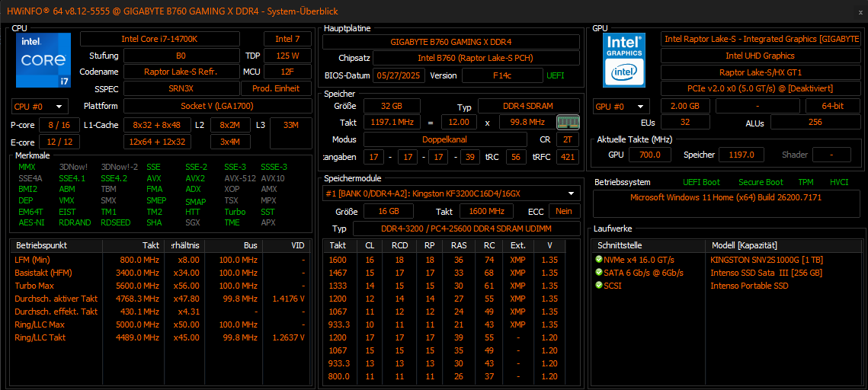Viewport: 868px width, 390px height.
Task: Click the P-core count 8 / 16
Action: [59, 126]
